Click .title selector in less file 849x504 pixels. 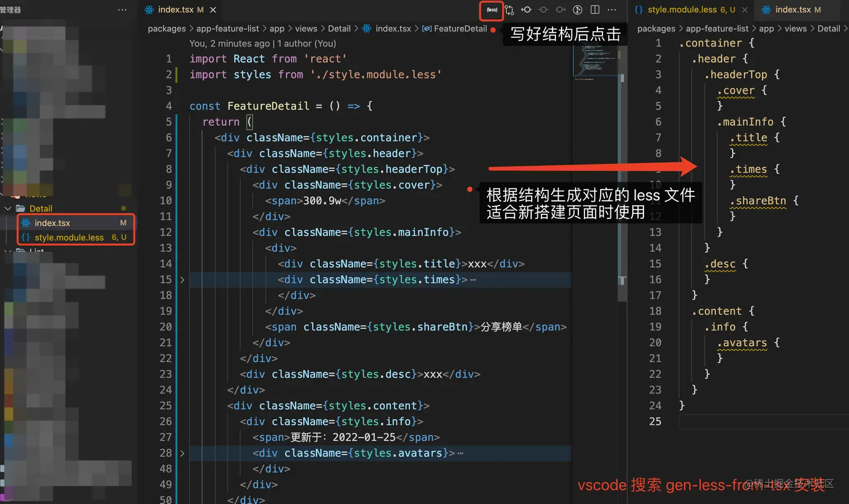[748, 138]
